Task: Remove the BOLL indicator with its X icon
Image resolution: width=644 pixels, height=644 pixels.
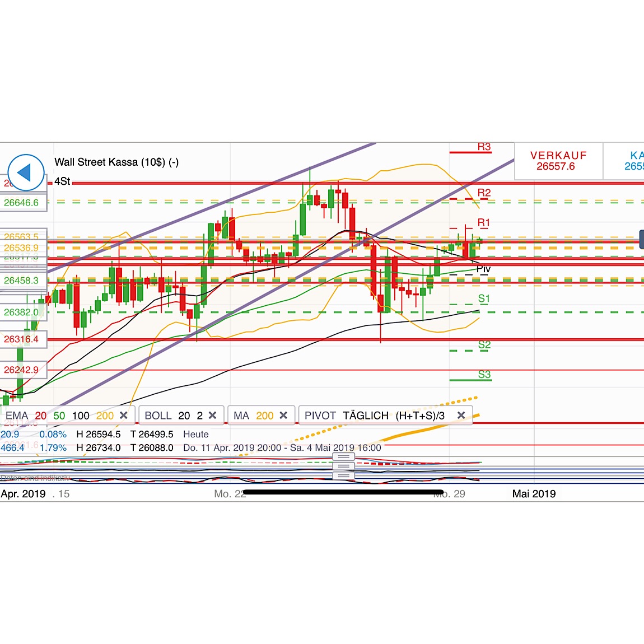Action: (213, 415)
